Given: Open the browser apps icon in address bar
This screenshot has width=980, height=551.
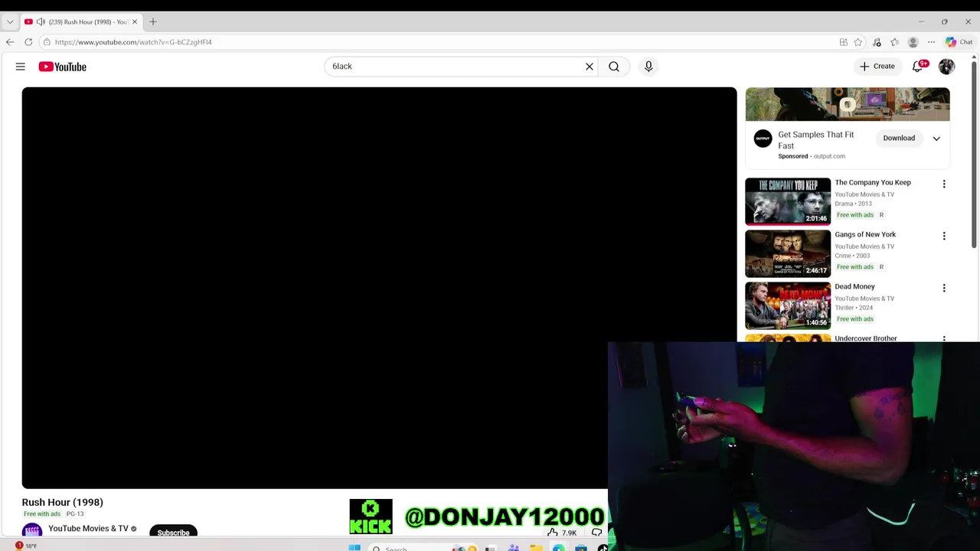Looking at the screenshot, I should pyautogui.click(x=843, y=42).
